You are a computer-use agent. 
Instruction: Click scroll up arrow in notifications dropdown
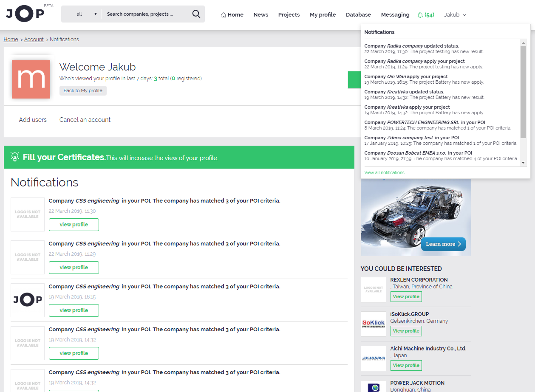point(523,43)
